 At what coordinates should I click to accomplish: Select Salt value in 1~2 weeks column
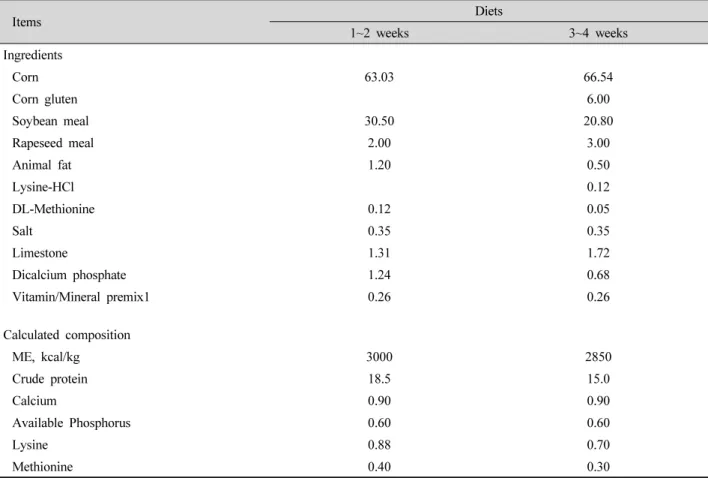pos(379,231)
